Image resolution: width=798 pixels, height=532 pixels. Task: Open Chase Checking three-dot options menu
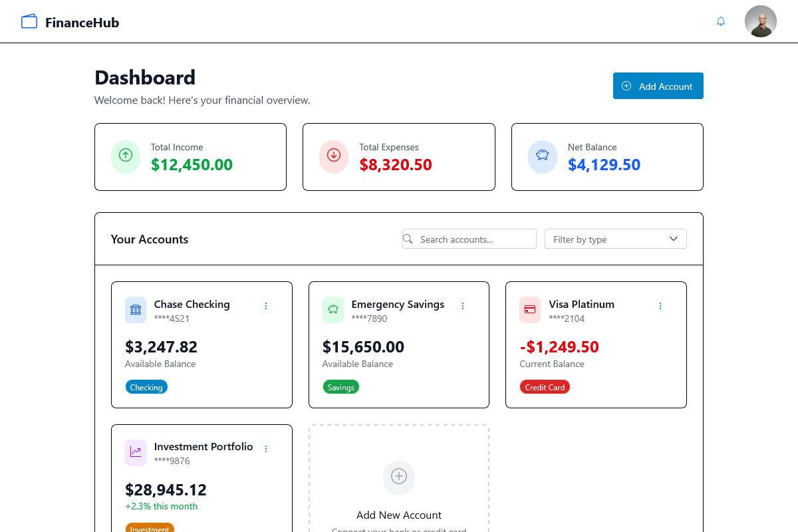266,306
